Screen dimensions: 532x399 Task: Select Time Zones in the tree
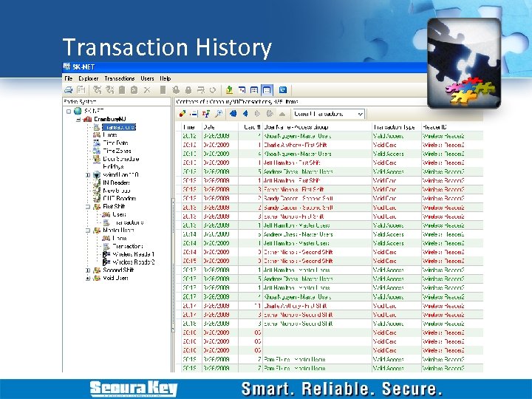click(117, 151)
